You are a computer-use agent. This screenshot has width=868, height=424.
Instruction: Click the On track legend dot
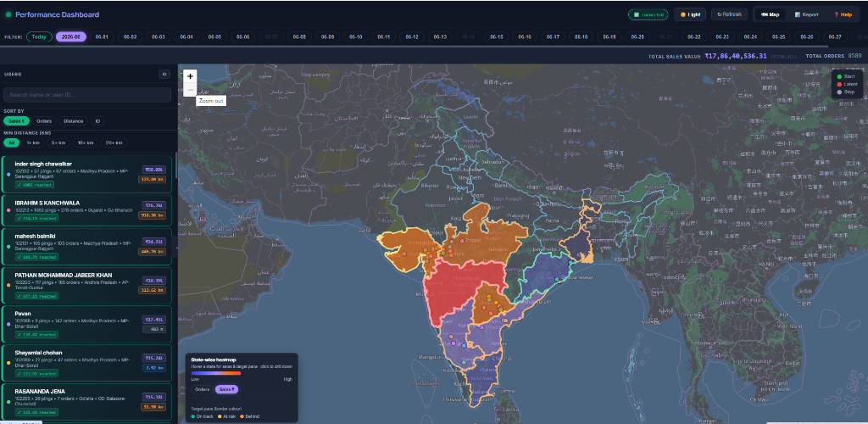192,416
